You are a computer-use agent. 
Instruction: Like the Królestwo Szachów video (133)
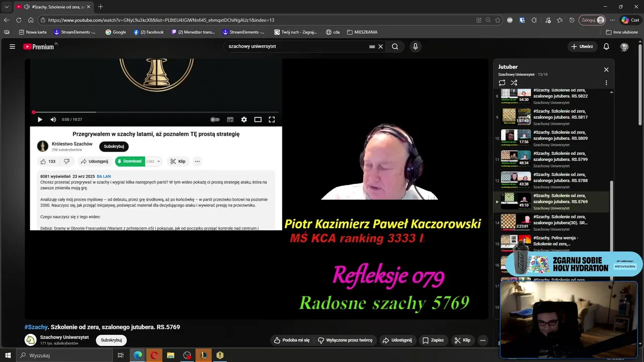point(48,161)
